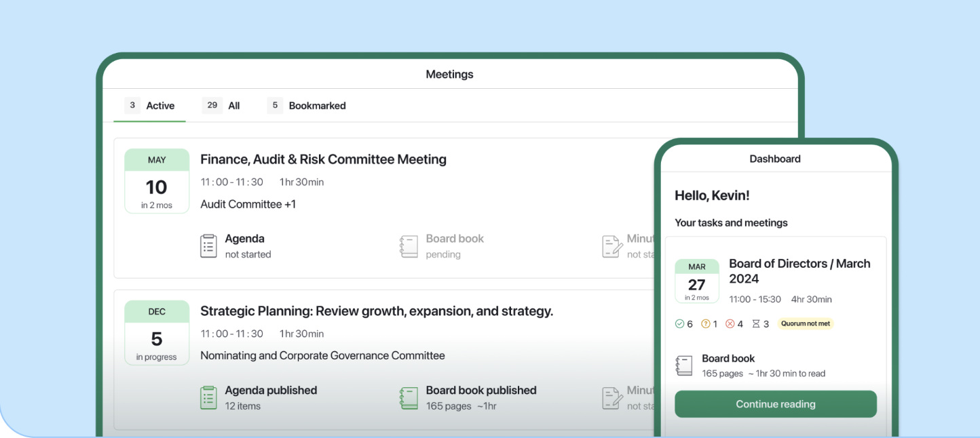980x438 pixels.
Task: Click the hourglass awaiting response icon
Action: (x=755, y=324)
